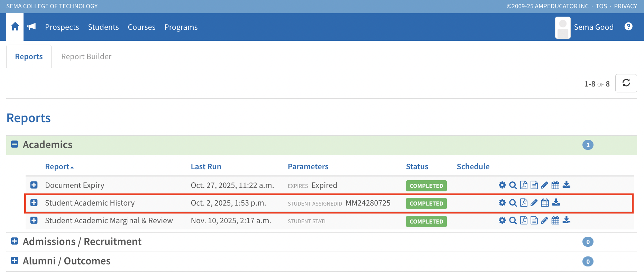Download the Student Academic History report
The image size is (644, 272).
click(556, 203)
